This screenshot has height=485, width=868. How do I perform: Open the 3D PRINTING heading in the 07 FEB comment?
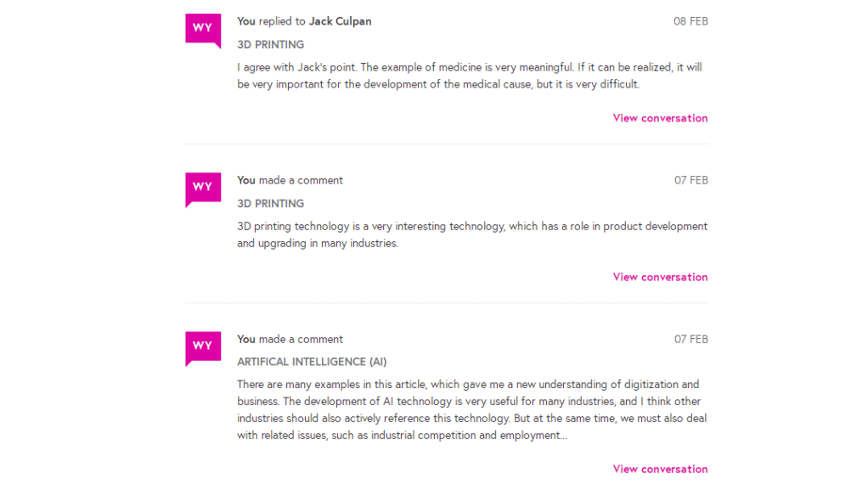270,203
